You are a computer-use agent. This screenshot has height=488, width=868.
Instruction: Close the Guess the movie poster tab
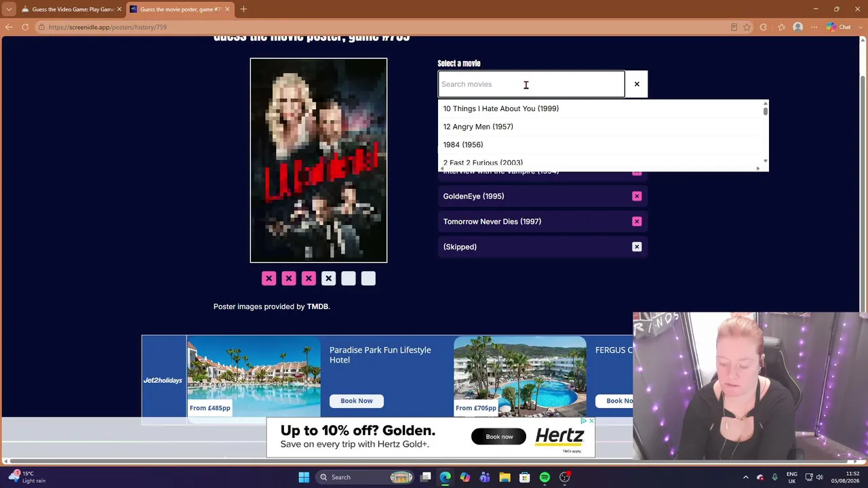click(227, 9)
